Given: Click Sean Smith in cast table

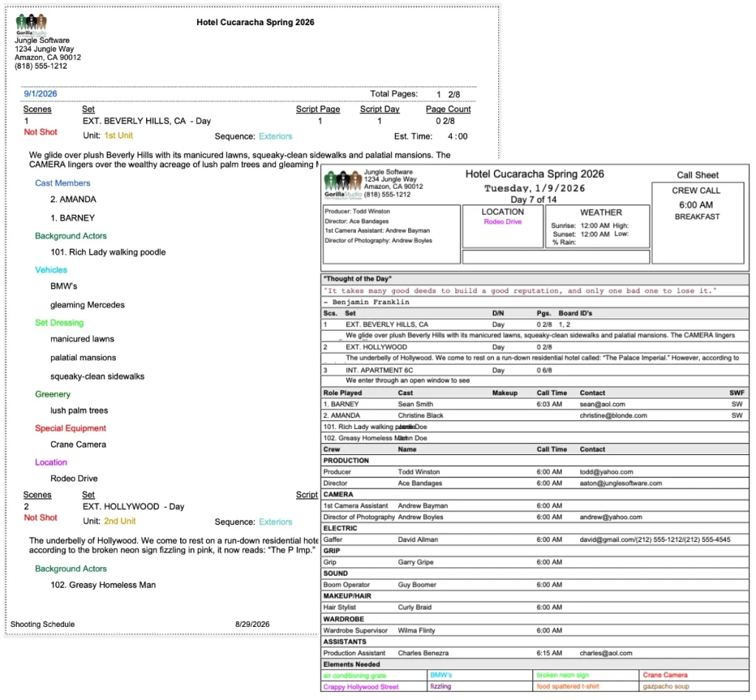Looking at the screenshot, I should [x=415, y=405].
